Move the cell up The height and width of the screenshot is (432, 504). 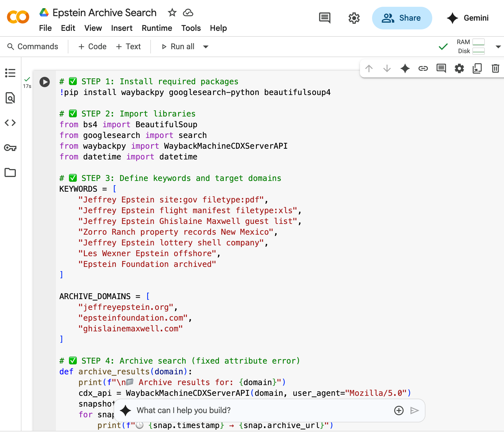pos(369,68)
